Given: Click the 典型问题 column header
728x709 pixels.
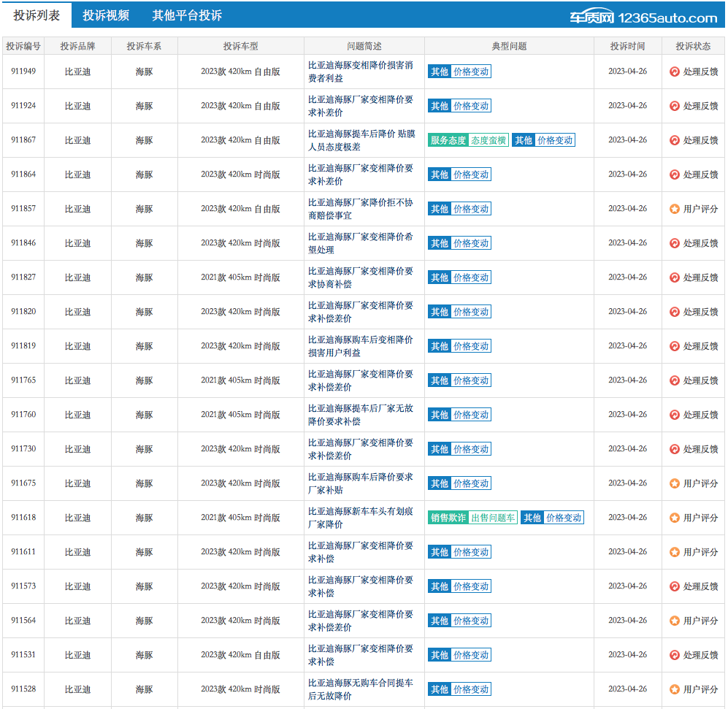Looking at the screenshot, I should coord(510,46).
